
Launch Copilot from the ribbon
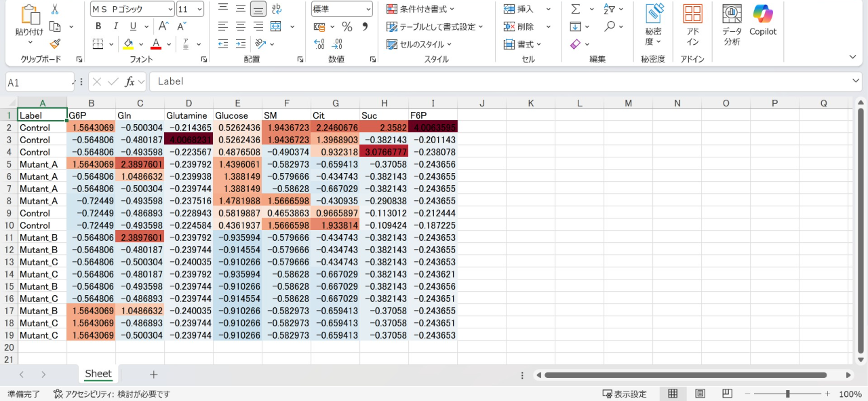(x=763, y=24)
